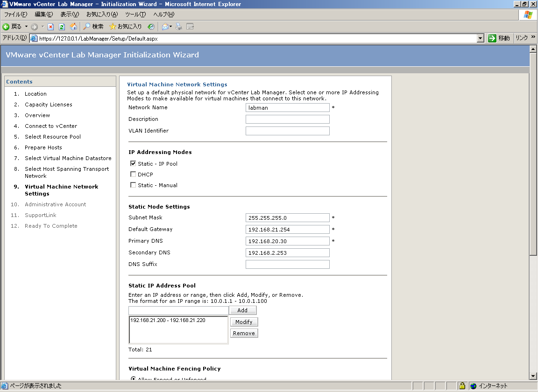This screenshot has width=538, height=392.
Task: Enable the DHCP checkbox
Action: click(133, 174)
